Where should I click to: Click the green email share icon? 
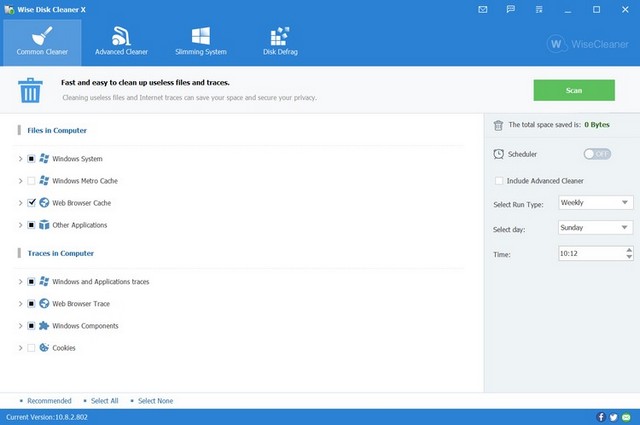(626, 417)
